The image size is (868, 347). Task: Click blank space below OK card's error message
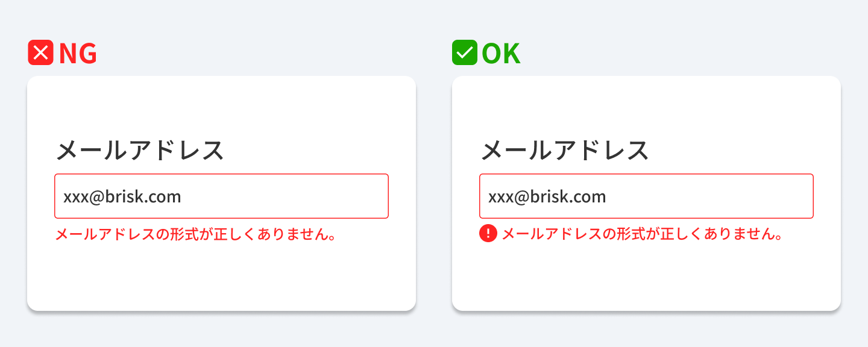pos(646,277)
